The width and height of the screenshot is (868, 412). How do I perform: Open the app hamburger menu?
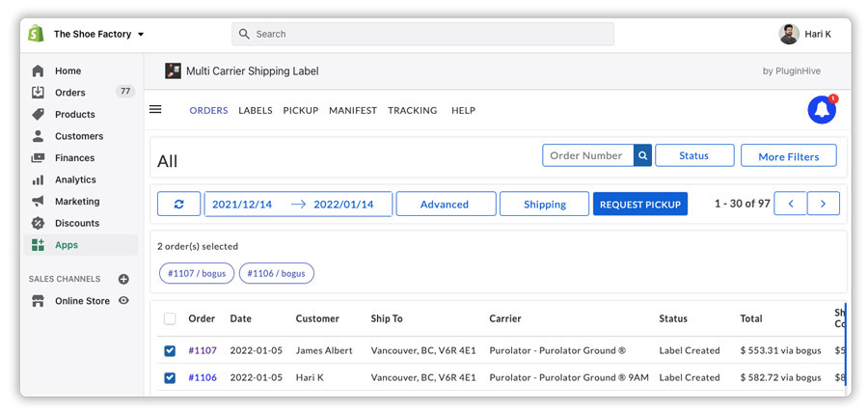pyautogui.click(x=155, y=110)
